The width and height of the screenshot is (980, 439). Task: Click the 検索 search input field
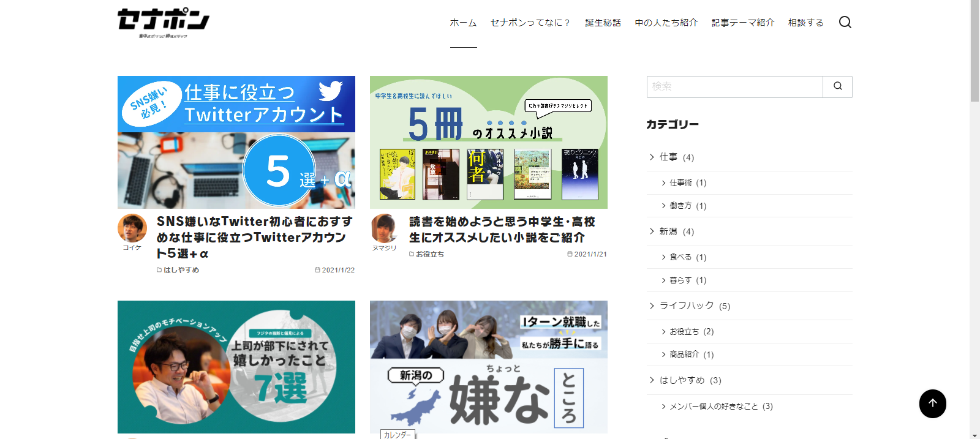tap(735, 86)
